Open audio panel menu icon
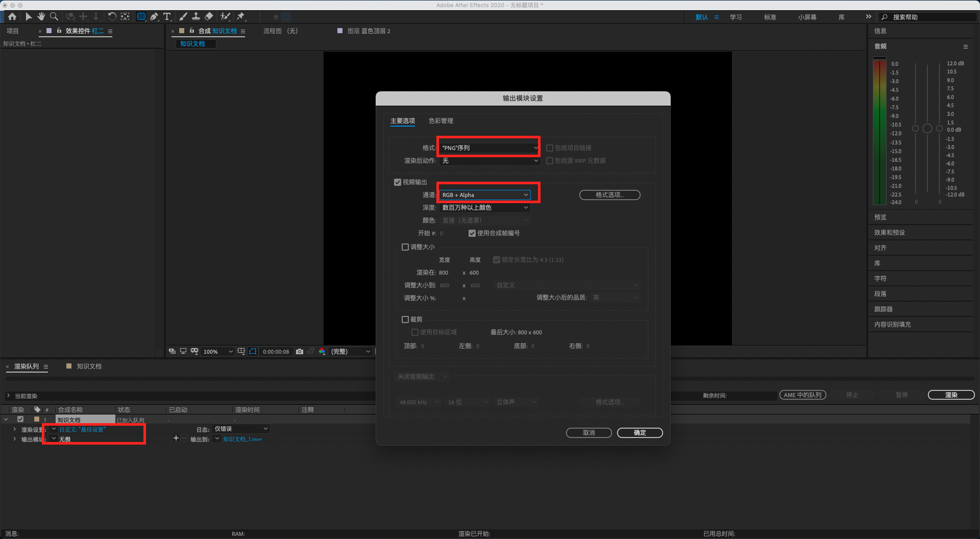The image size is (980, 539). (x=965, y=46)
